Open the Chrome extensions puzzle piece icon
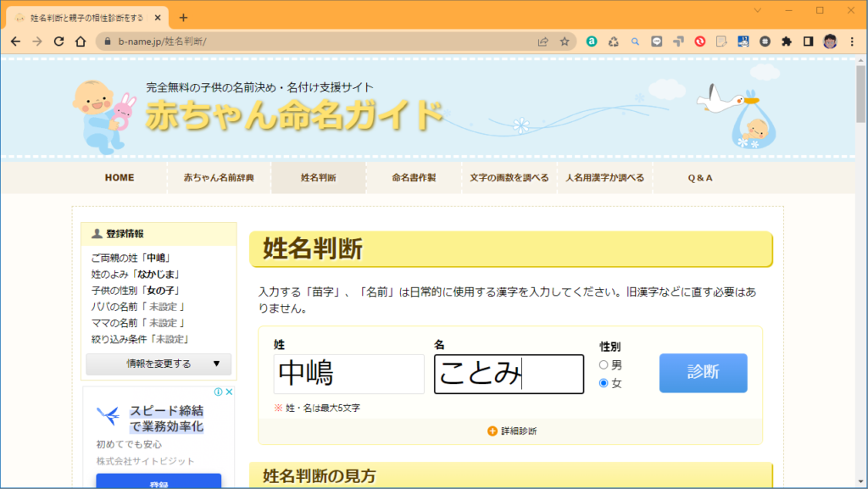The width and height of the screenshot is (868, 489). (786, 40)
